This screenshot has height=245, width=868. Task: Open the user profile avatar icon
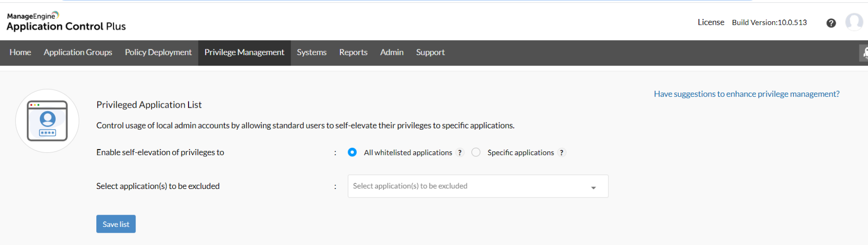point(854,22)
